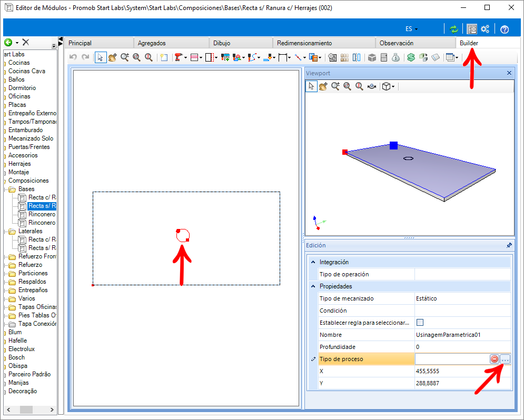Click the redo arrow in the Builder toolbar
This screenshot has width=524, height=420.
(x=85, y=57)
